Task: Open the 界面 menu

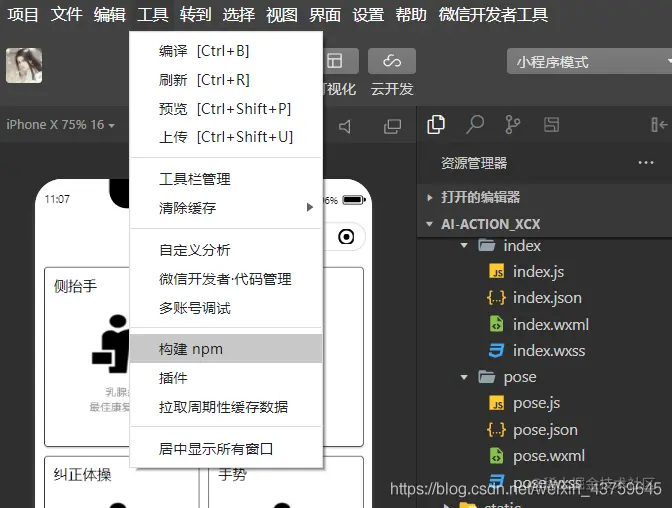Action: point(325,15)
